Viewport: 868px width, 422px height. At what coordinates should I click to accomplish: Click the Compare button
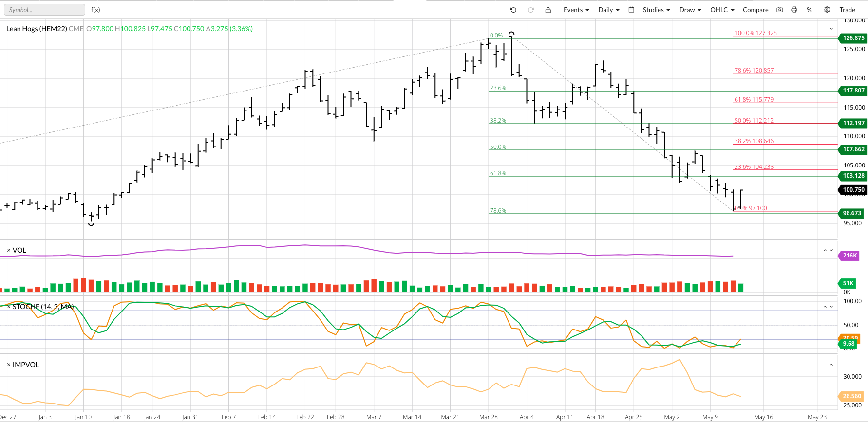(x=755, y=10)
